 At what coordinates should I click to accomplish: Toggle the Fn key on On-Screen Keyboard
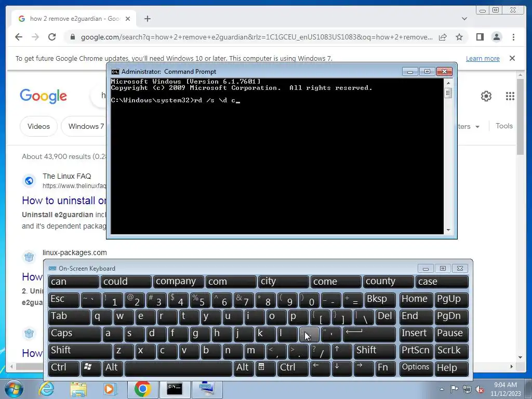click(385, 368)
